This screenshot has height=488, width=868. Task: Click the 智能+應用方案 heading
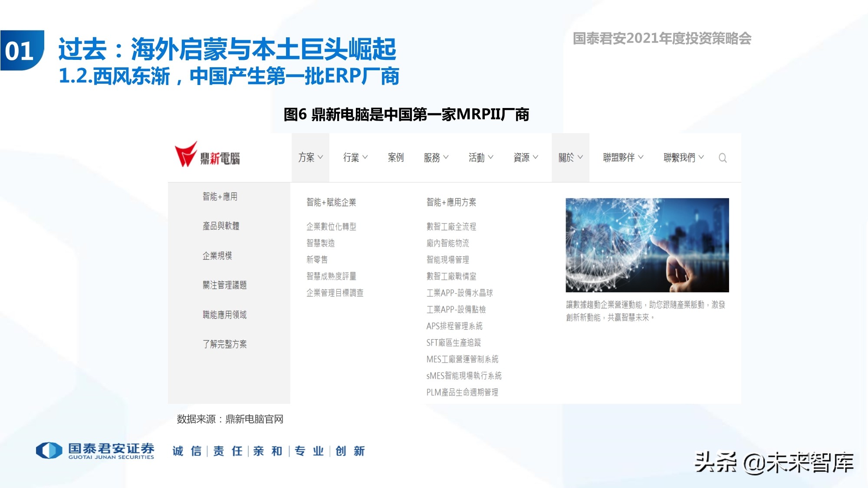point(451,202)
